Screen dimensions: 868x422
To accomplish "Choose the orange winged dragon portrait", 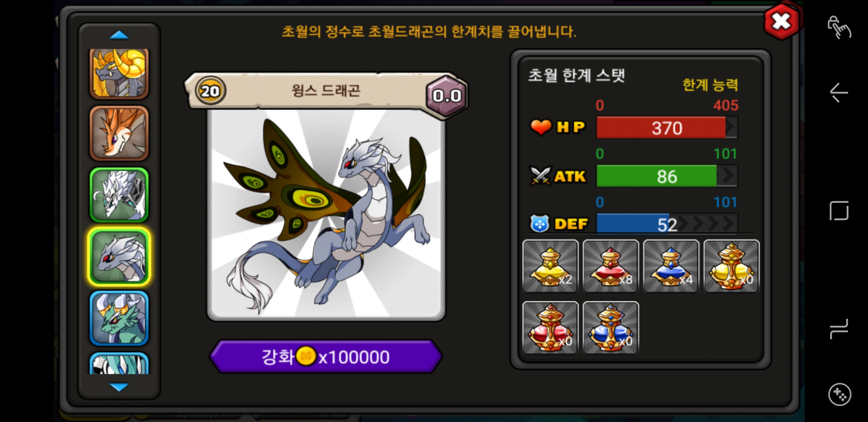I will click(119, 133).
